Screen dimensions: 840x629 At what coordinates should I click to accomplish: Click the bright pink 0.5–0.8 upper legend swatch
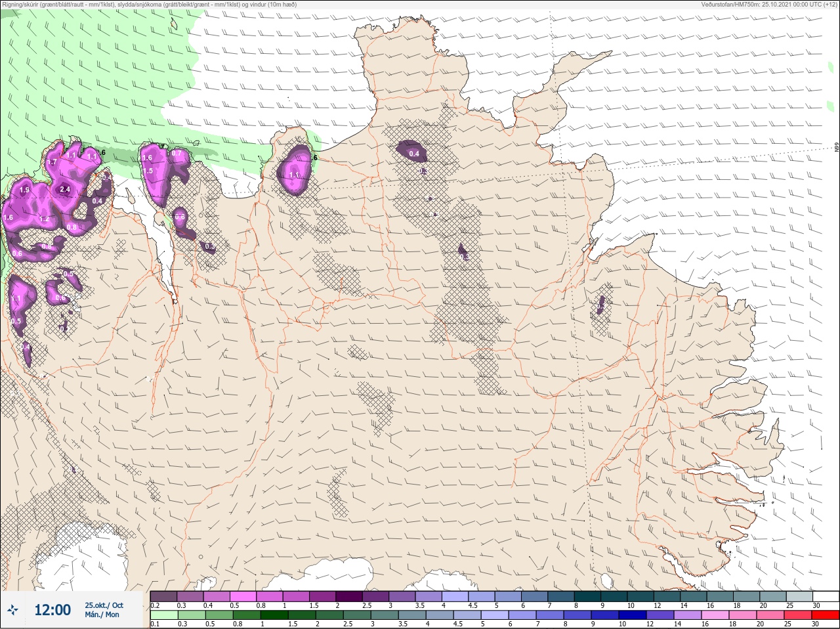tap(243, 596)
